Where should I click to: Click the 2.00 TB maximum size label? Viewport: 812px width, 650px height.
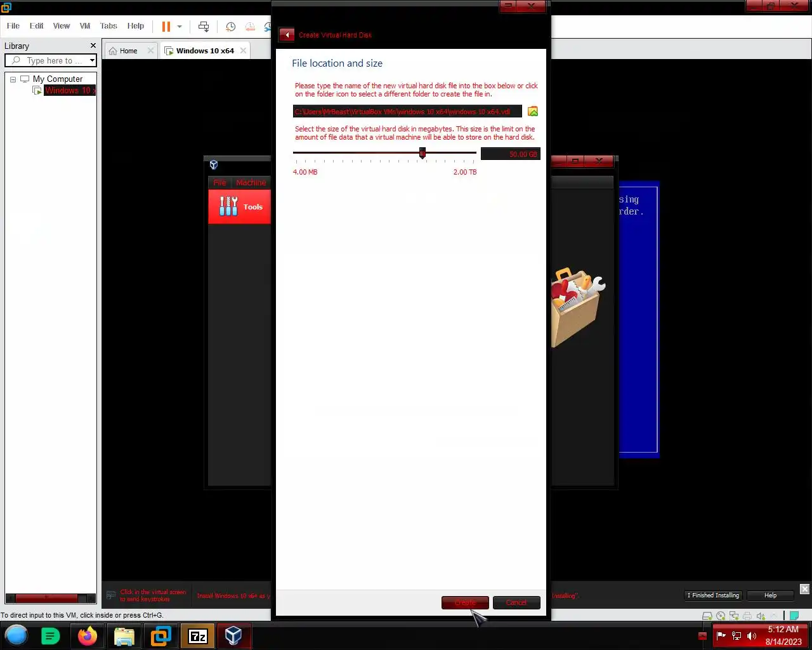point(465,172)
